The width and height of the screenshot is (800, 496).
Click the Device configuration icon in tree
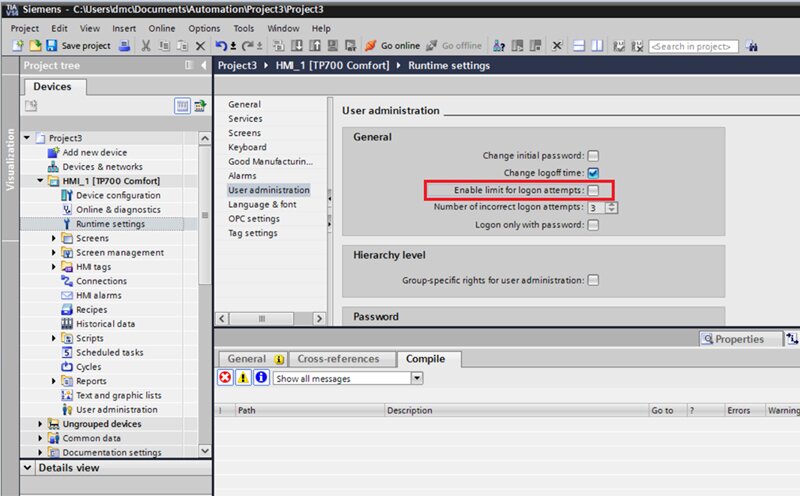pos(67,195)
